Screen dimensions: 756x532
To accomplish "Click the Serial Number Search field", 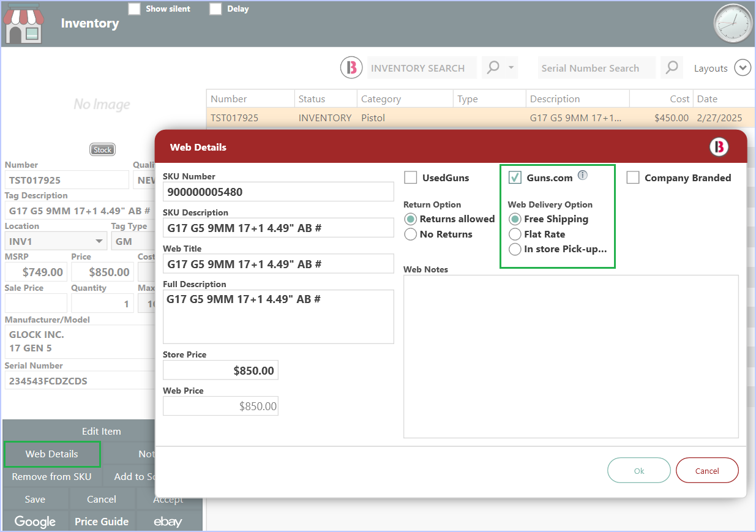I will 596,68.
